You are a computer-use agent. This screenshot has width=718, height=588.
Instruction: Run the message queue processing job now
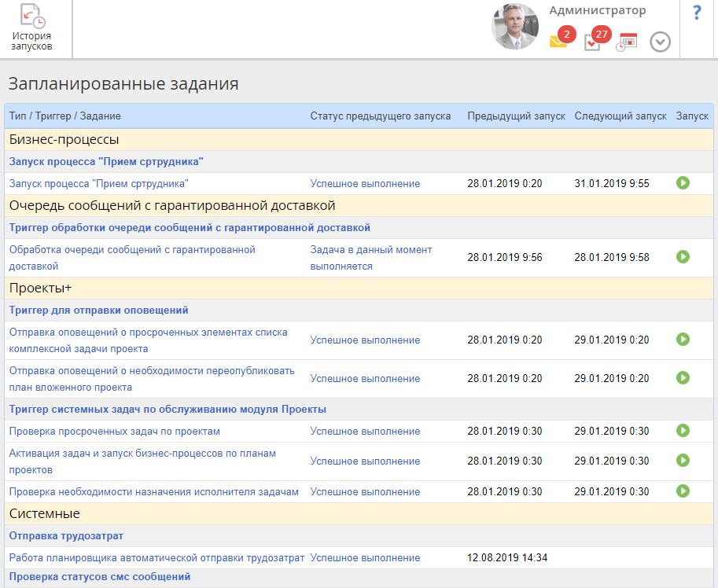pos(683,257)
